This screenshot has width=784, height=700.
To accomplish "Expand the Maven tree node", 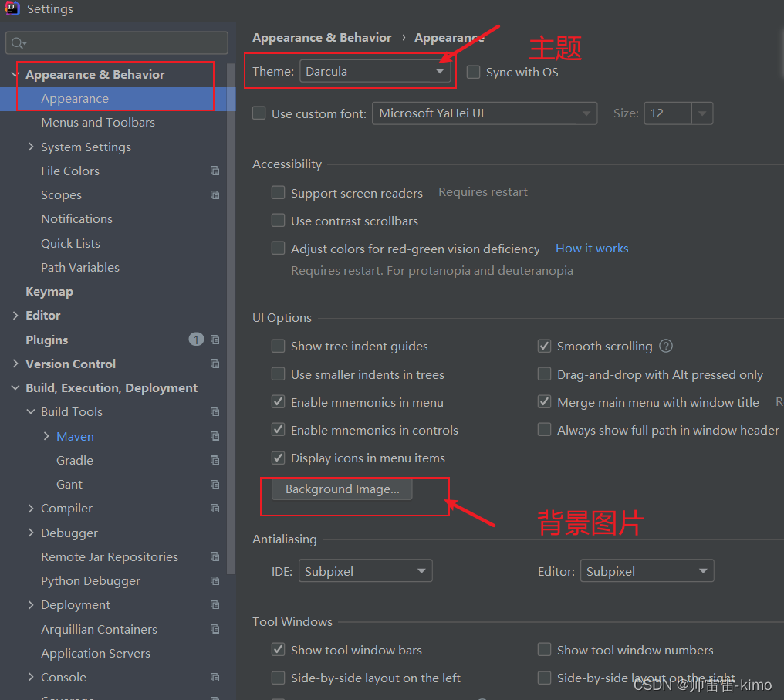I will [46, 436].
